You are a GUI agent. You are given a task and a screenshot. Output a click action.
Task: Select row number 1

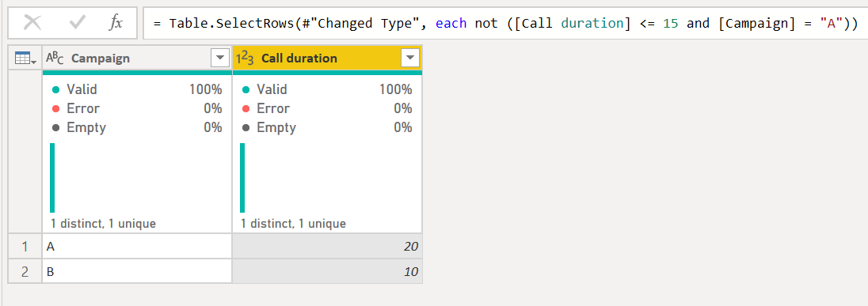[x=25, y=247]
